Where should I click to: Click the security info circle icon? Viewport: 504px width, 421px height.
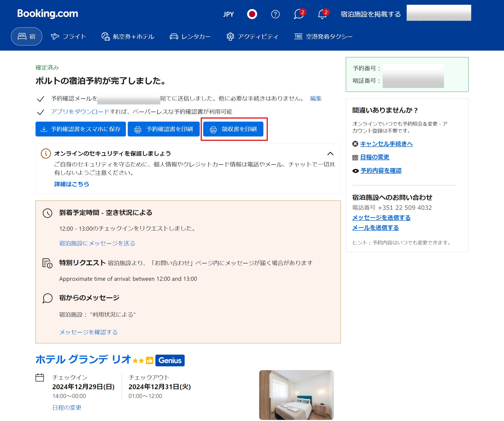(x=46, y=154)
